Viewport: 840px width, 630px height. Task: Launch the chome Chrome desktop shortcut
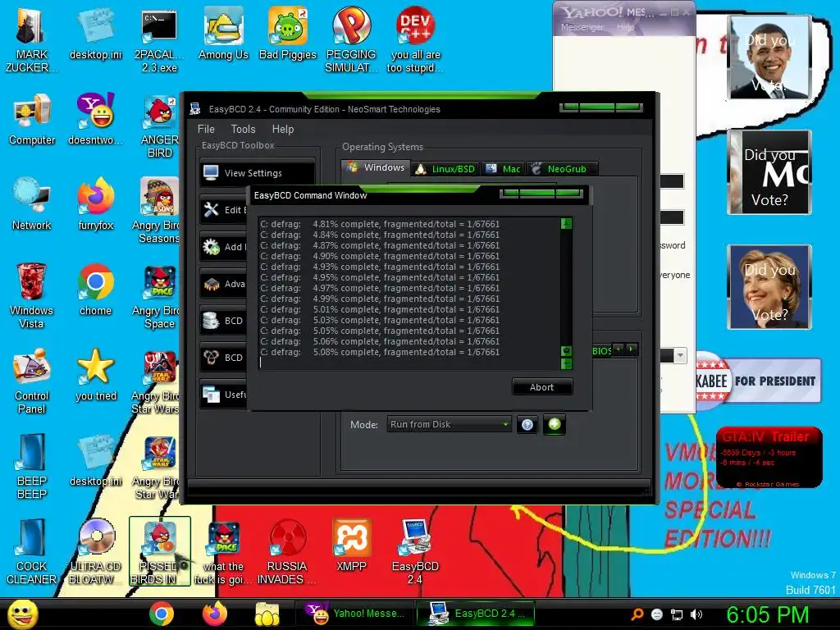pos(95,290)
